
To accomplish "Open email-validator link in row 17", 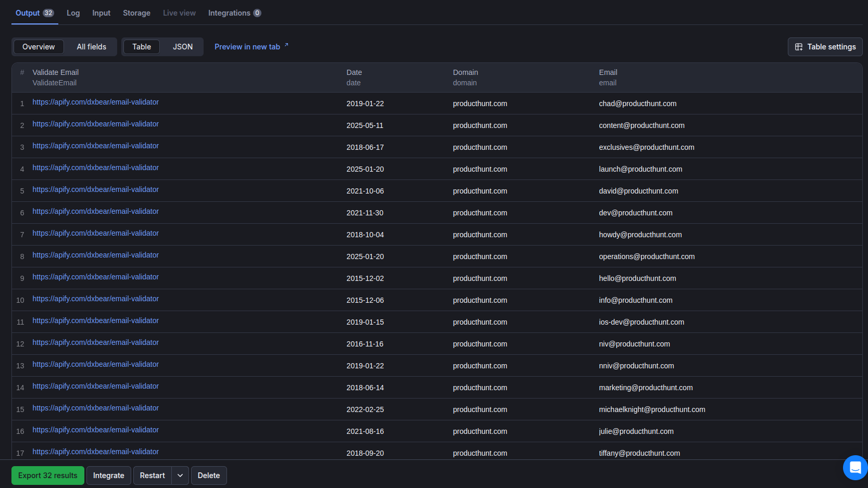I will (96, 452).
